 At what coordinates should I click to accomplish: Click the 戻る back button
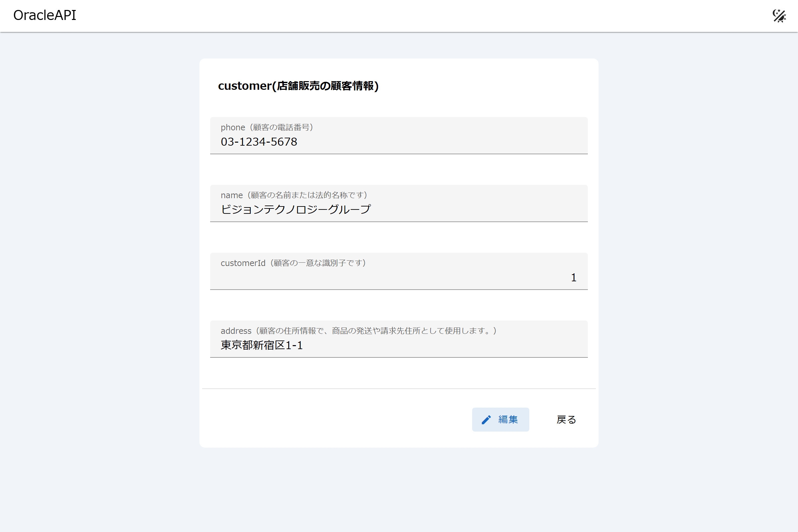point(566,420)
